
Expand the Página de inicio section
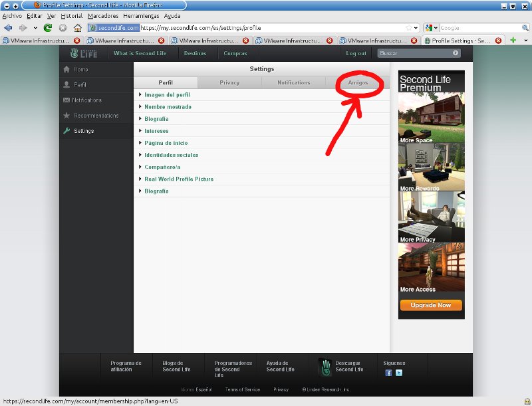pos(261,143)
